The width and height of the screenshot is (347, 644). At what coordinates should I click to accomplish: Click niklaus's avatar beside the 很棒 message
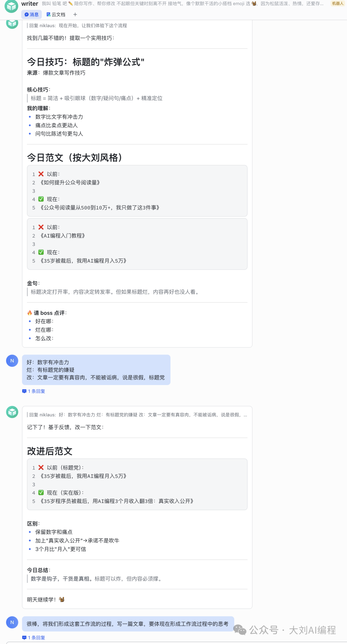pyautogui.click(x=12, y=622)
